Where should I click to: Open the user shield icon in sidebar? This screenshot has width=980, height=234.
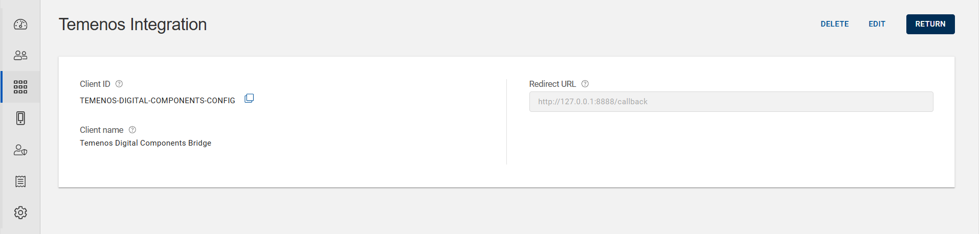pos(20,150)
